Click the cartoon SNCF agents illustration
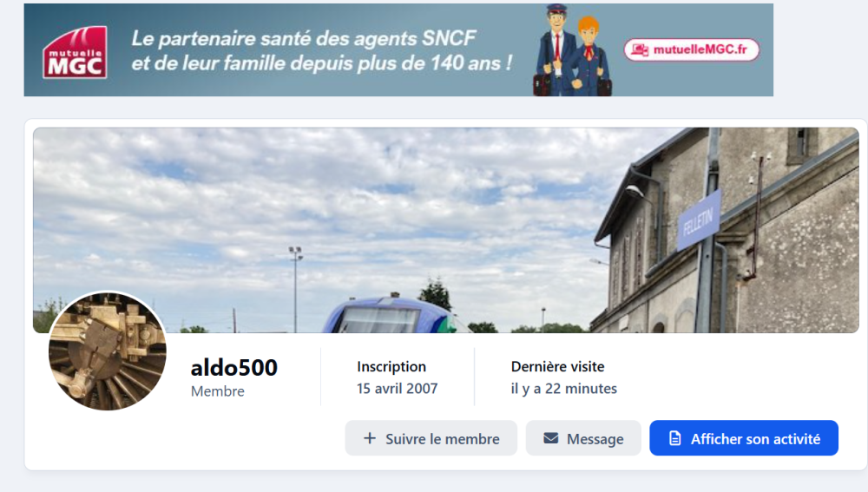The width and height of the screenshot is (868, 492). pos(572,50)
